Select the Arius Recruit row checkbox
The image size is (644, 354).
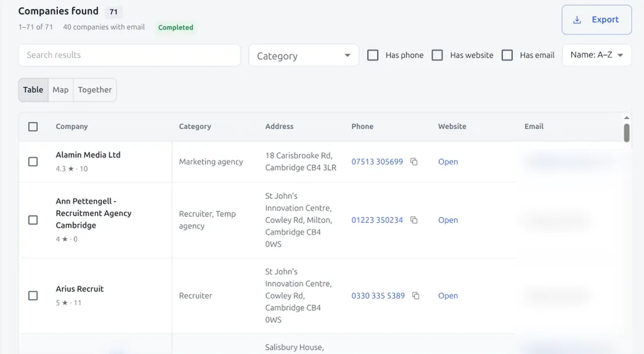click(x=33, y=295)
